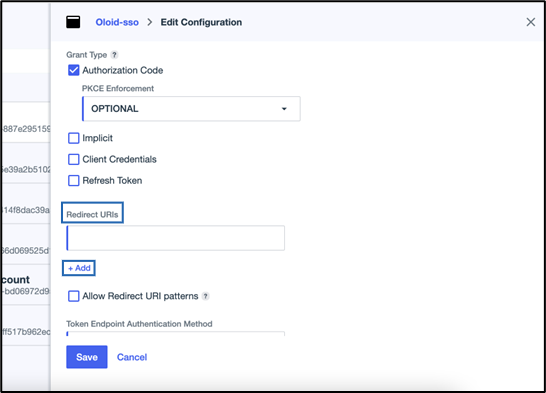Cancel editing the configuration

pos(132,357)
